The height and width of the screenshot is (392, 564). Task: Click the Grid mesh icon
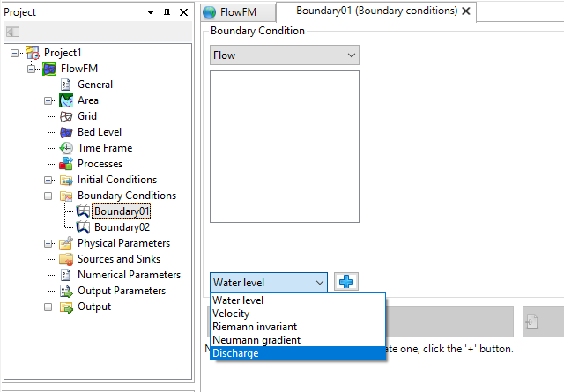tap(66, 116)
